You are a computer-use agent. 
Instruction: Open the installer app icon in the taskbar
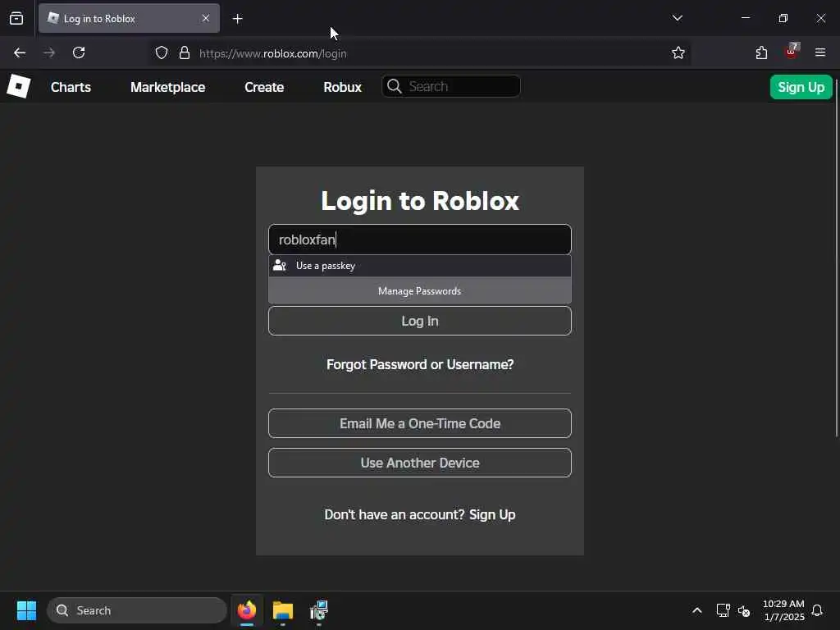(319, 610)
